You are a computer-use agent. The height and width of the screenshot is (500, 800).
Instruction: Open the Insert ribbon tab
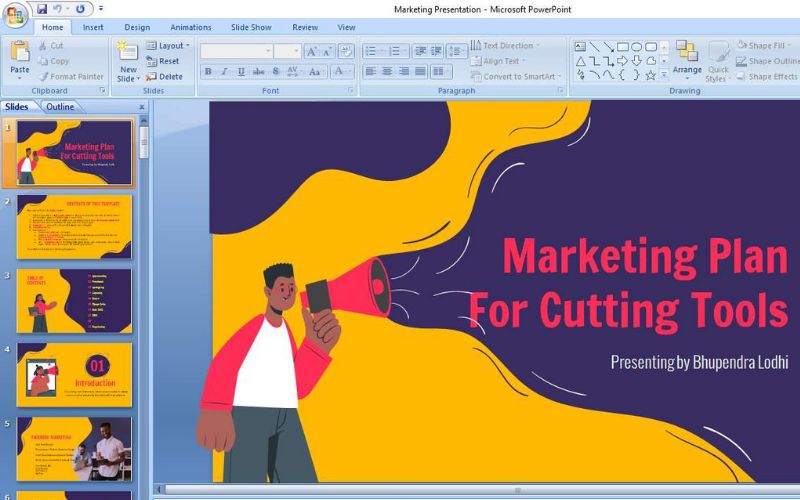pyautogui.click(x=93, y=28)
